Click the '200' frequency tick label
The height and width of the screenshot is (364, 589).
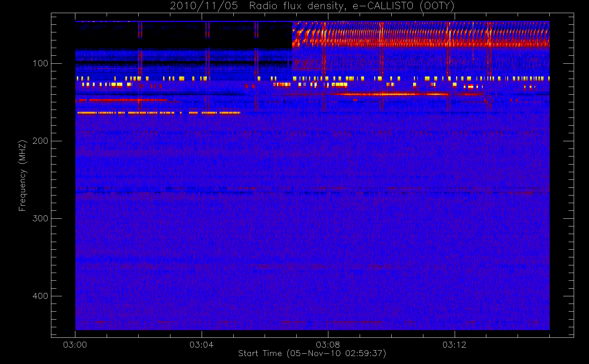[40, 141]
